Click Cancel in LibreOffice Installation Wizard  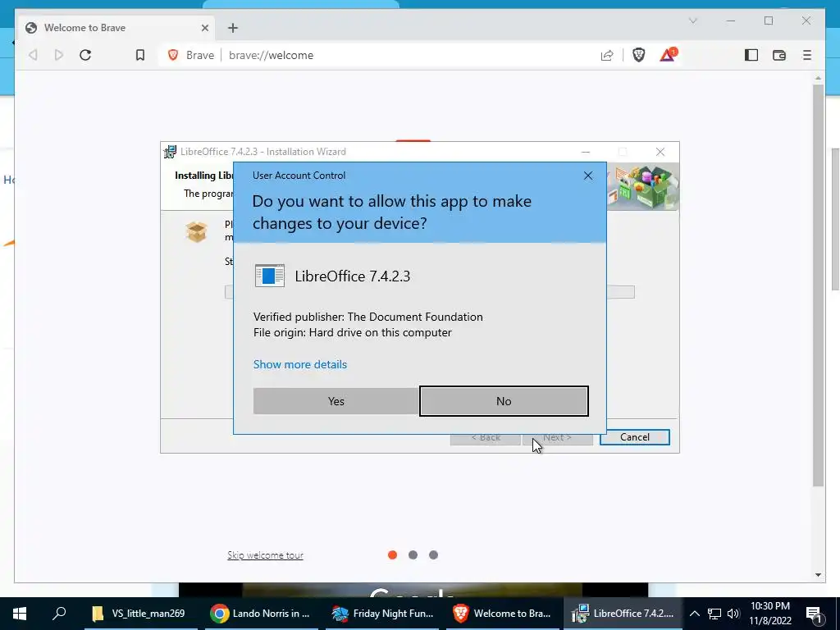(635, 437)
